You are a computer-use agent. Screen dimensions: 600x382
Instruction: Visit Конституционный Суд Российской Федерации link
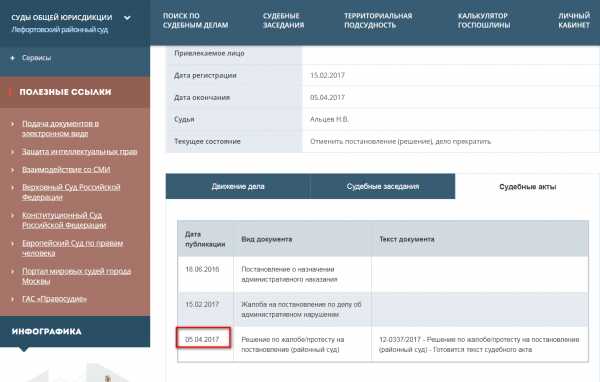[x=64, y=220]
